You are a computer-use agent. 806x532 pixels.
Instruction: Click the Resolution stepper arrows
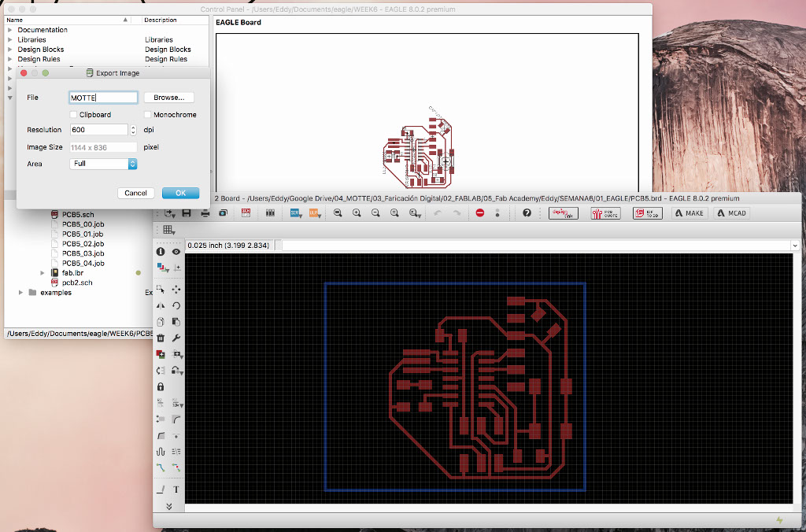click(x=133, y=130)
